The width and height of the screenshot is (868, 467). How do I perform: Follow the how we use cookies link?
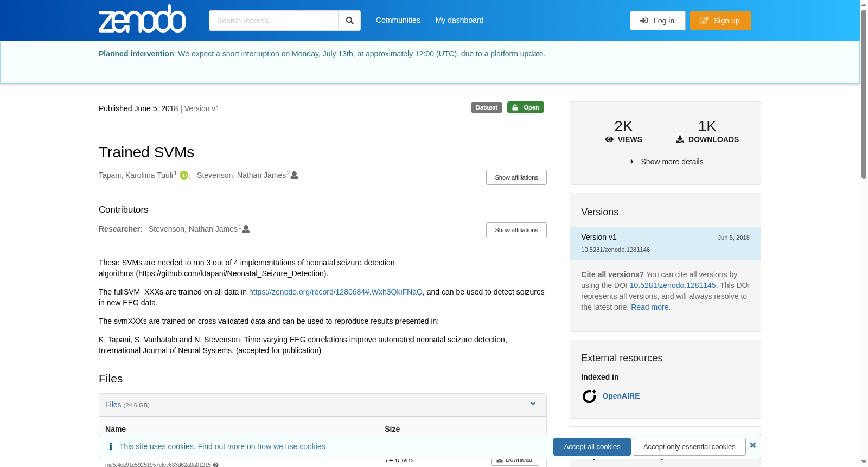291,446
